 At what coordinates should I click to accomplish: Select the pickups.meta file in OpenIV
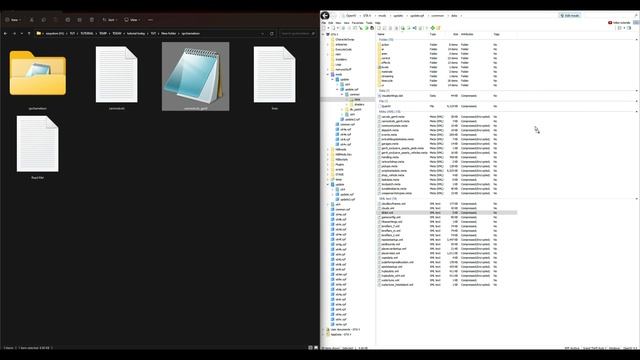(x=389, y=166)
